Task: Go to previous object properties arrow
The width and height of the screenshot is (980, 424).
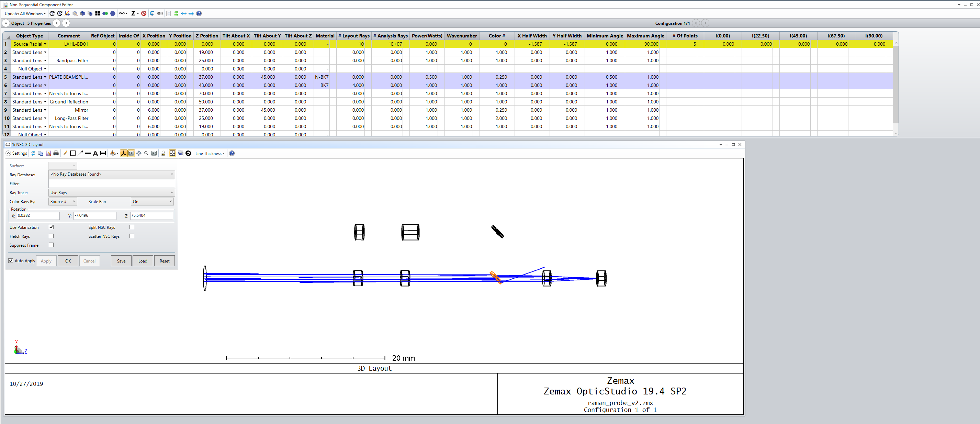Action: tap(57, 23)
